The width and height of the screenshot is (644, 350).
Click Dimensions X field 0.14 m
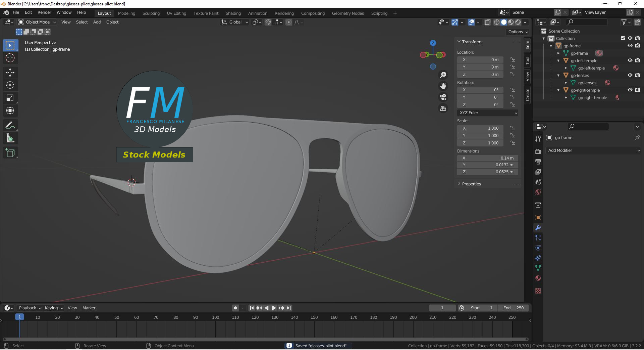point(488,158)
